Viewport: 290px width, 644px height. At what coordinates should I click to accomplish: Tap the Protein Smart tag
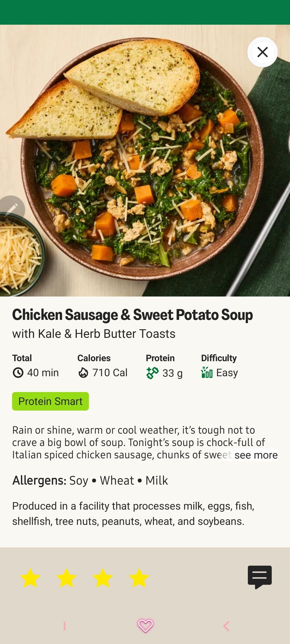(x=50, y=401)
